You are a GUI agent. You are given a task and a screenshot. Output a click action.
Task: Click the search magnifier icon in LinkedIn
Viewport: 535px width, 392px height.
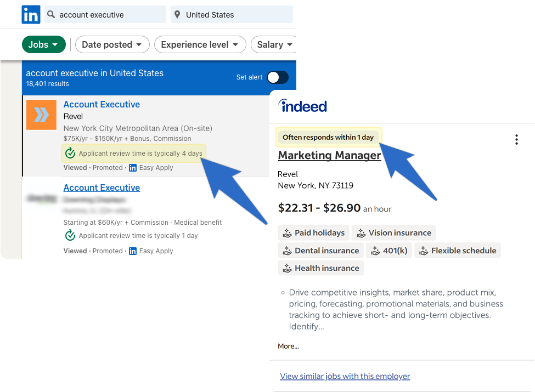tap(51, 14)
